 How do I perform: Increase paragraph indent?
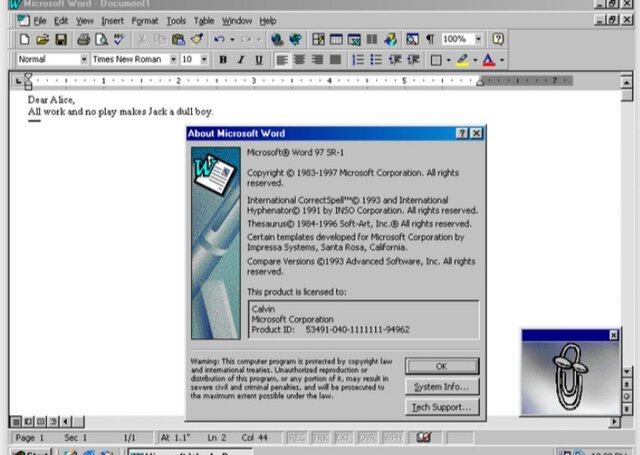pos(413,60)
